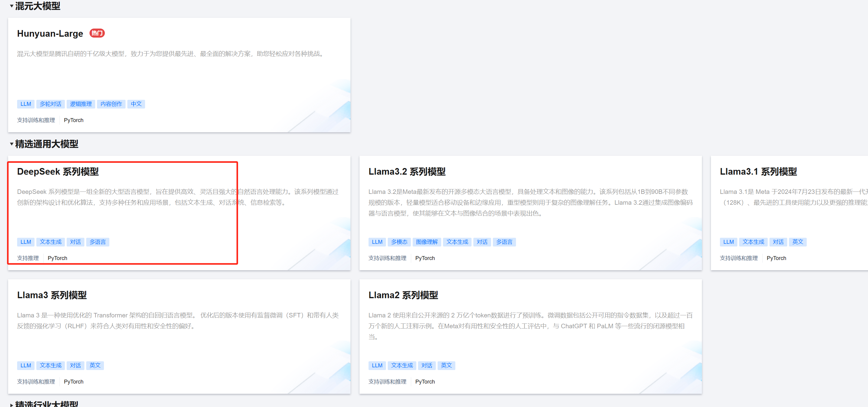
Task: Open the Llama3.2 系列模型 card
Action: tap(407, 172)
